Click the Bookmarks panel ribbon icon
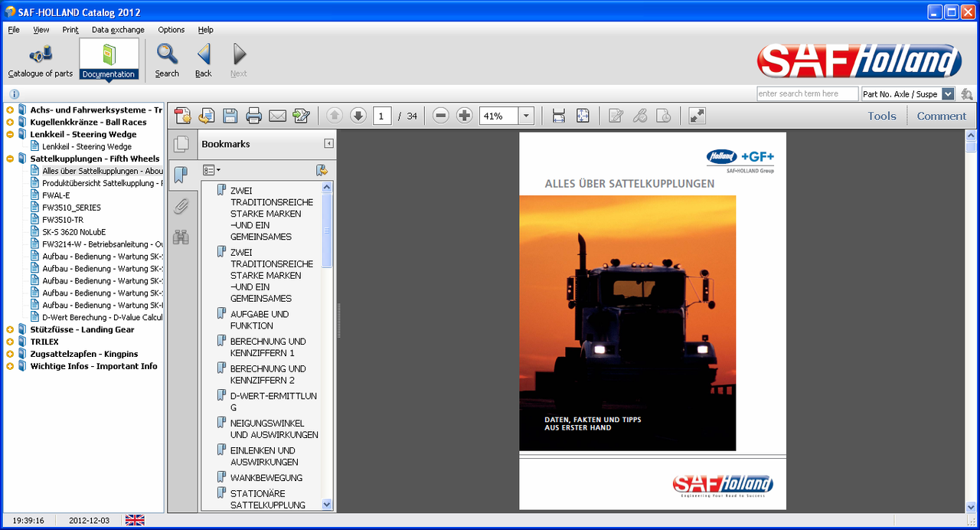 [181, 175]
